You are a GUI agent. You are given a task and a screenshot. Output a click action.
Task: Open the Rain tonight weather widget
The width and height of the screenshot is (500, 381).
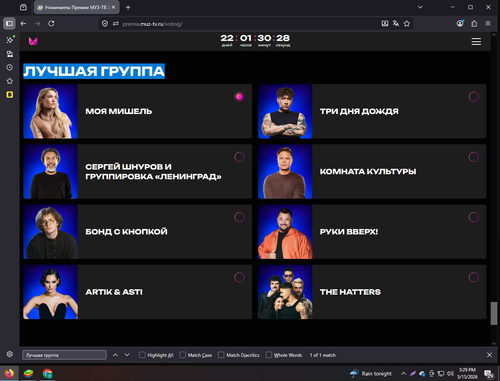pos(371,373)
